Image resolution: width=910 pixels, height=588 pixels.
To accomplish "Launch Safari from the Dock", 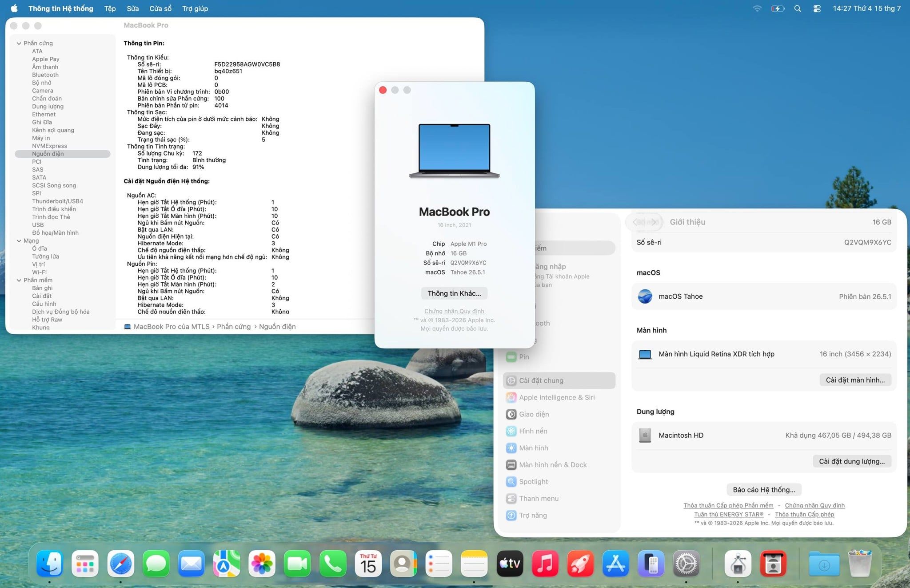I will pos(120,564).
